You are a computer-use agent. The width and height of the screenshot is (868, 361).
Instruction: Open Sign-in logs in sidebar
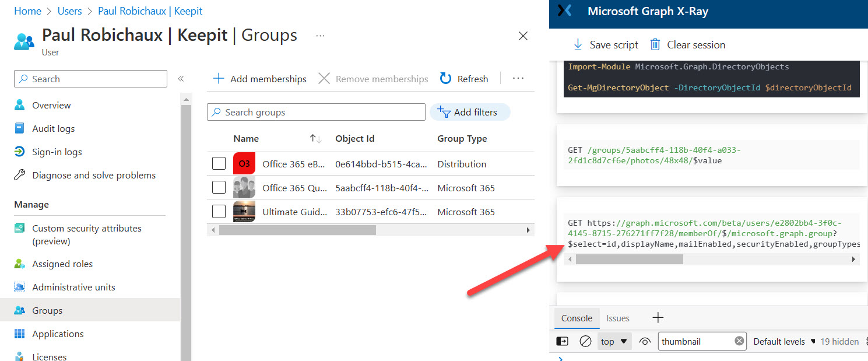57,152
